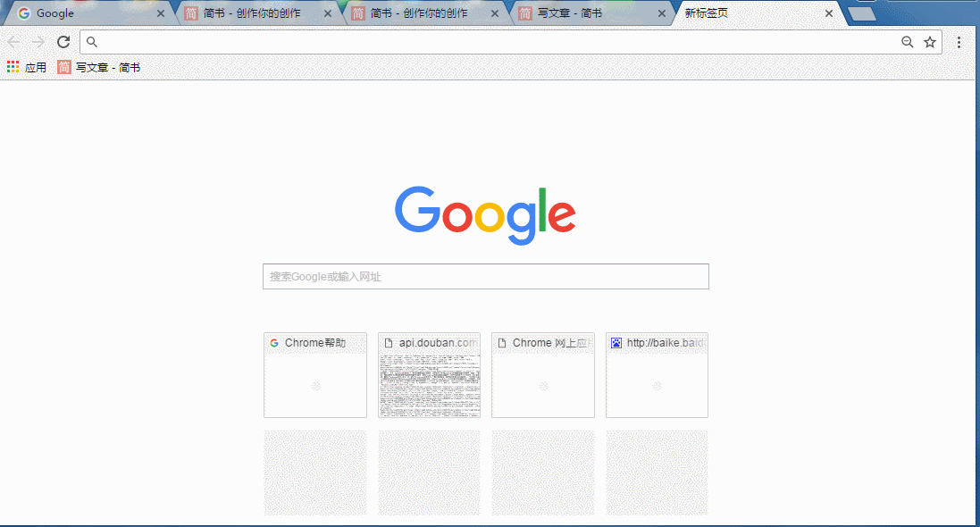The height and width of the screenshot is (527, 980).
Task: Reload the current page
Action: (x=63, y=42)
